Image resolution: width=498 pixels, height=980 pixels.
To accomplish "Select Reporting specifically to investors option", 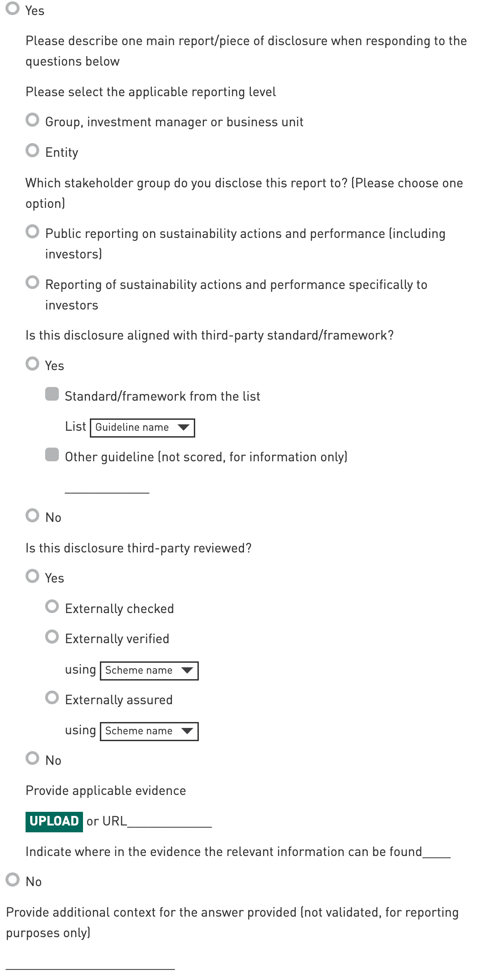I will (32, 283).
